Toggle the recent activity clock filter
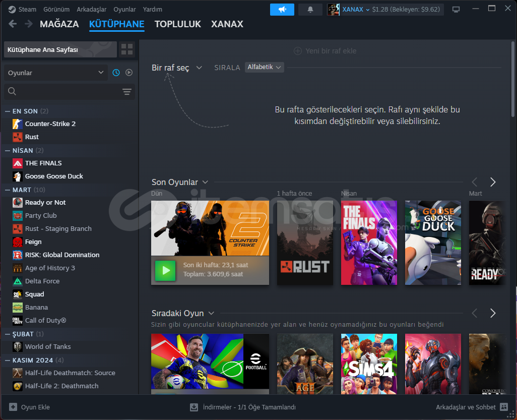 (x=116, y=73)
